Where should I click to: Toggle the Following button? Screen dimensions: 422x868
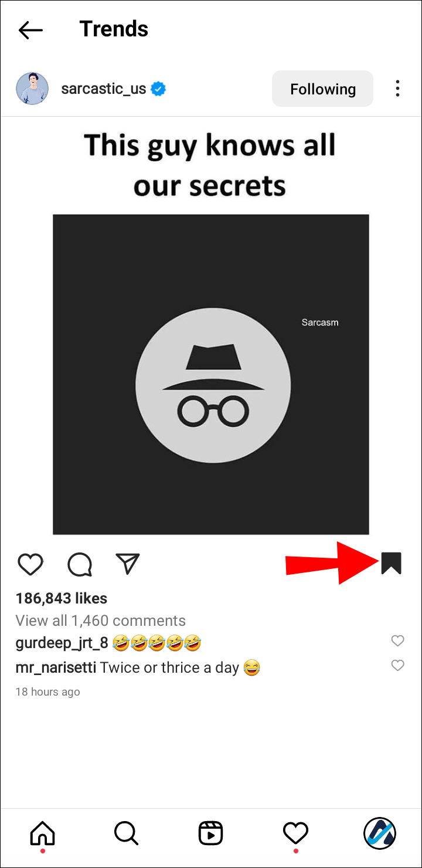[322, 89]
